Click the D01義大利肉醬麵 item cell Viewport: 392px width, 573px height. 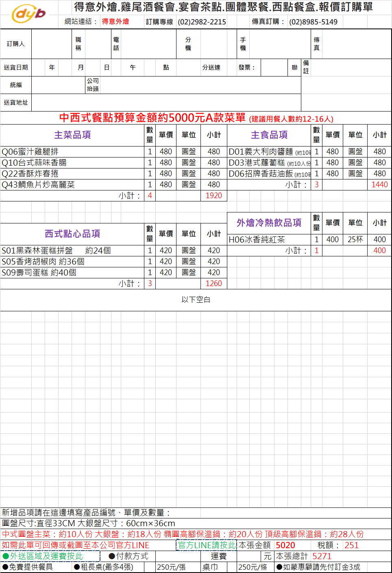(x=269, y=152)
